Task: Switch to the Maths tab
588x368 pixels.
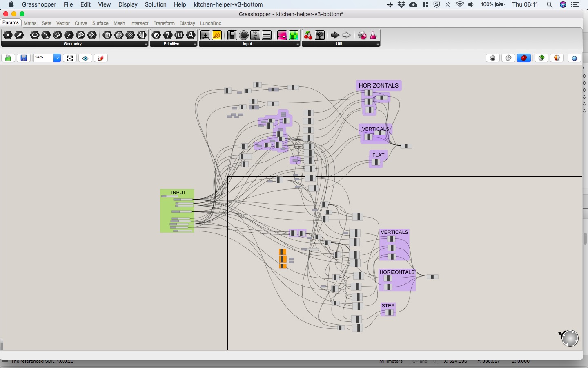Action: coord(30,23)
